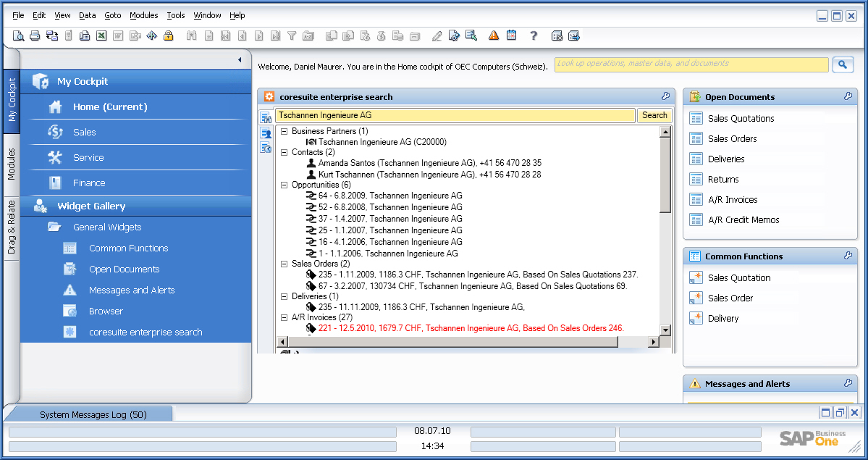The image size is (868, 460).
Task: Click the Export to Excel icon
Action: point(101,36)
